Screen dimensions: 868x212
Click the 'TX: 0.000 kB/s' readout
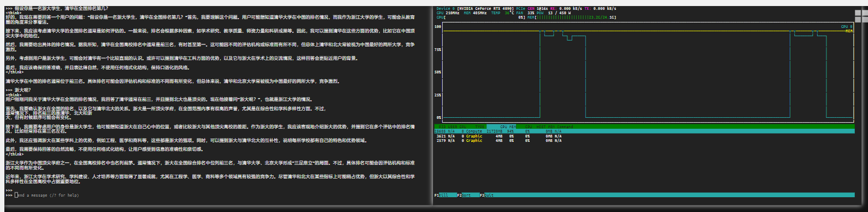[x=600, y=8]
